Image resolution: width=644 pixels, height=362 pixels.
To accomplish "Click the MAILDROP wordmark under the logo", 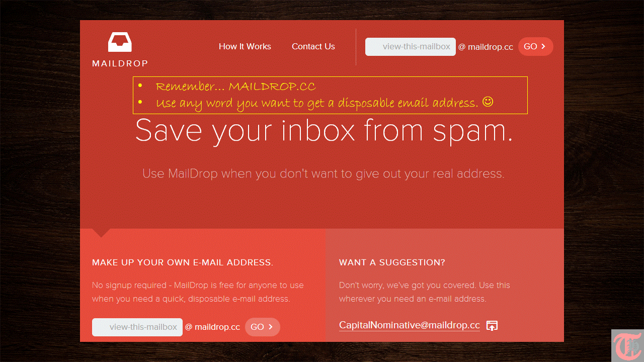I will click(x=120, y=63).
